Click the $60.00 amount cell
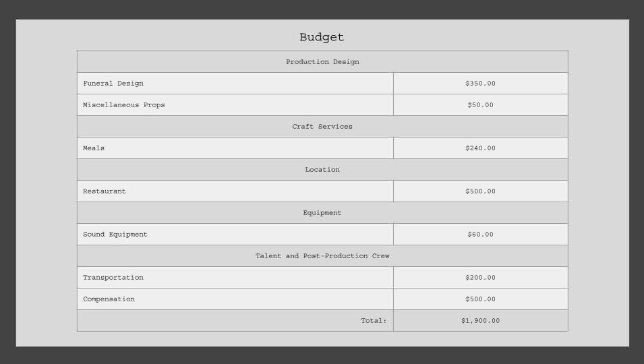644x364 pixels. [480, 235]
